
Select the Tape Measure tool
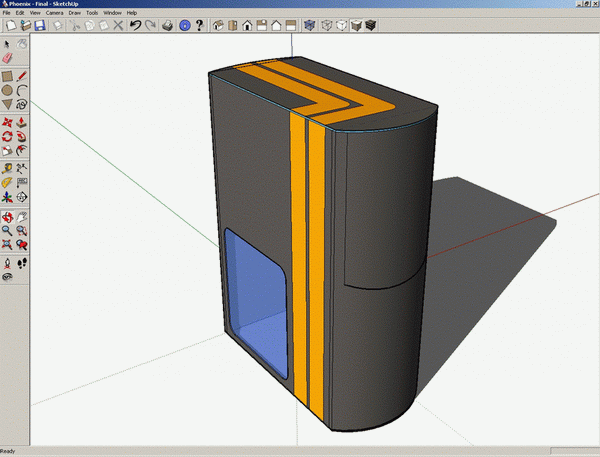point(7,168)
